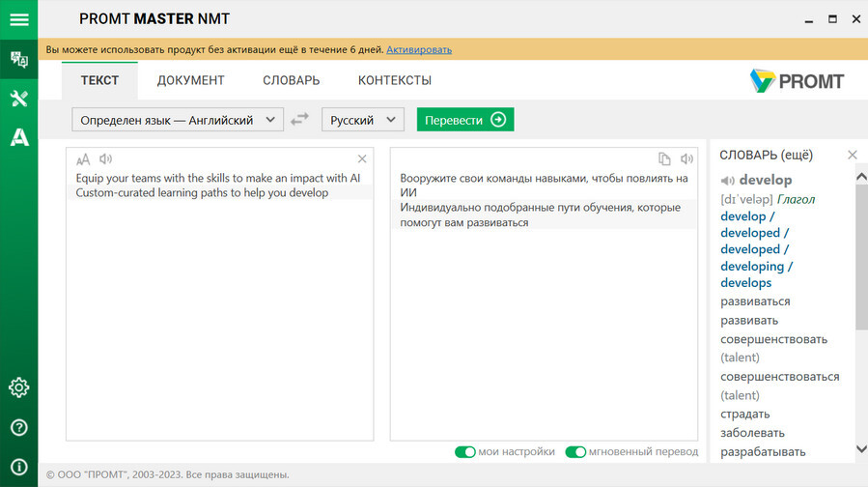Play translated text audio
This screenshot has width=868, height=487.
pos(686,159)
